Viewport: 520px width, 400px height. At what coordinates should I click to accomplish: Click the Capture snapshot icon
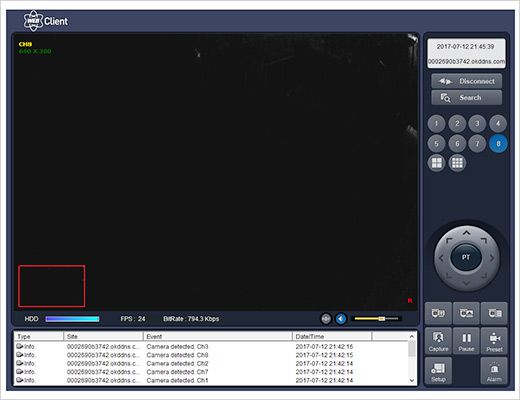[x=438, y=341]
